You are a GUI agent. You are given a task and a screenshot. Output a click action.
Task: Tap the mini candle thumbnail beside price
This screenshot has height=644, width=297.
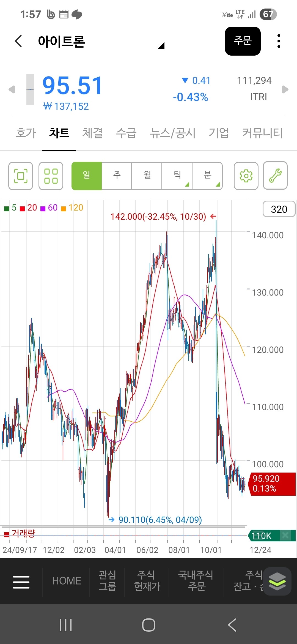pyautogui.click(x=30, y=89)
